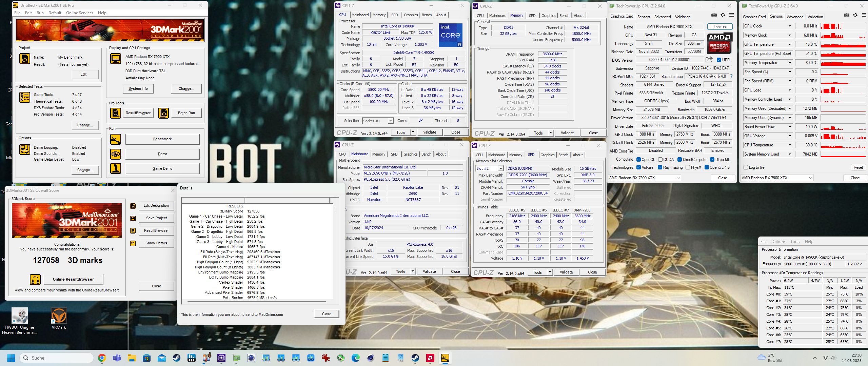Image resolution: width=868 pixels, height=366 pixels.
Task: Click the Bus Interface question mark icon
Action: (731, 76)
